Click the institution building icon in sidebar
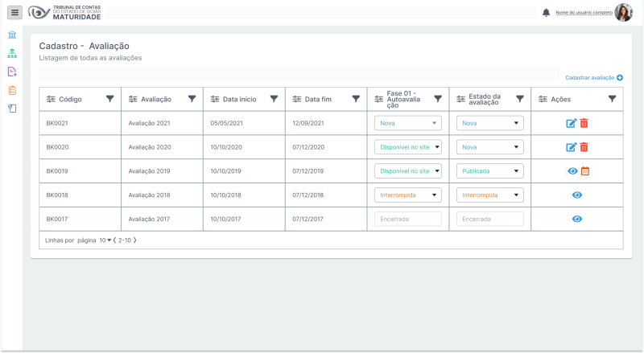 [x=12, y=35]
